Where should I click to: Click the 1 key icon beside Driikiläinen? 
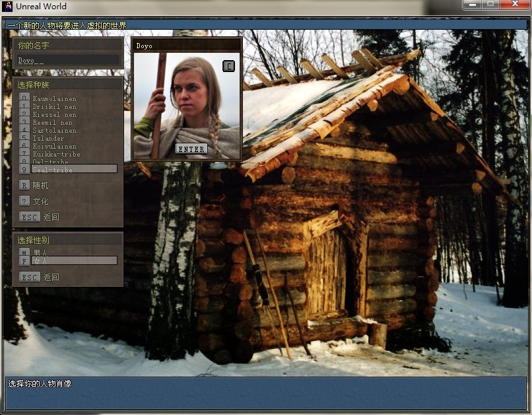point(24,106)
